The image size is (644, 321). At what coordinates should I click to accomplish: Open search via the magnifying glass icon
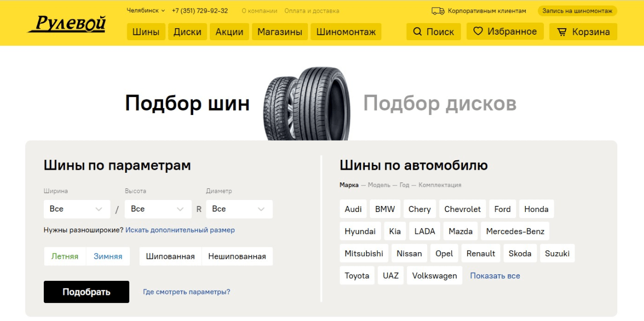(417, 31)
